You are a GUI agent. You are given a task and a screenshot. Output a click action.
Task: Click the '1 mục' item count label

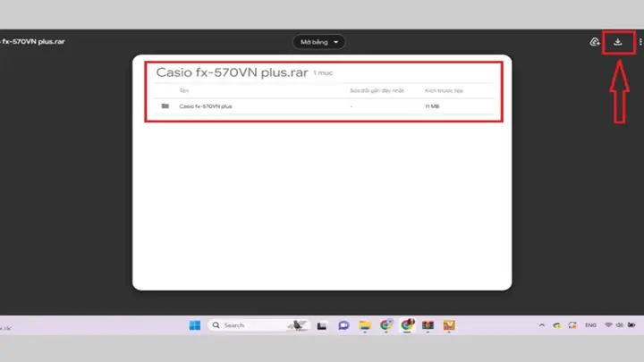tap(323, 73)
